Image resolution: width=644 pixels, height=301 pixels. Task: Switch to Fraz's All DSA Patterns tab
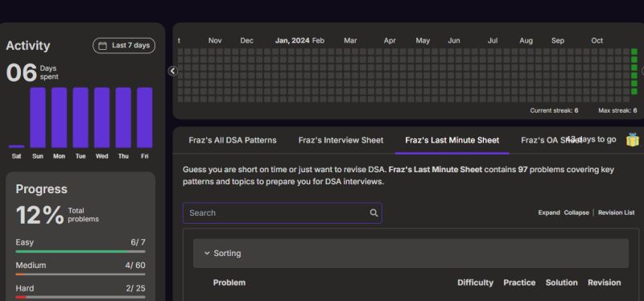233,140
